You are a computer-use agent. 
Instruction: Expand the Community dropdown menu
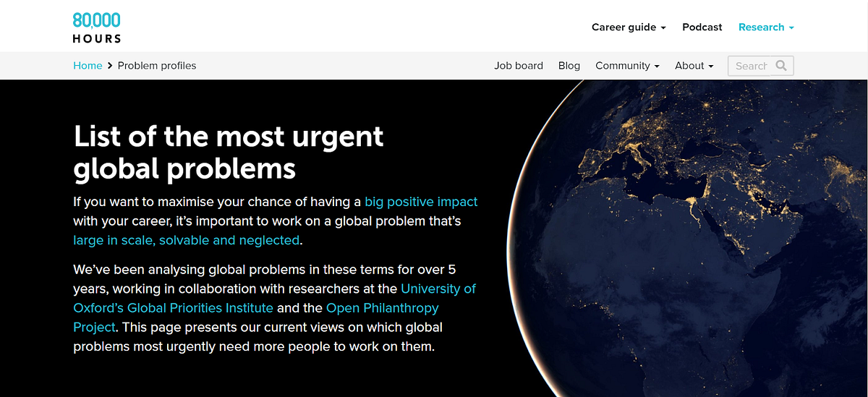coord(627,65)
